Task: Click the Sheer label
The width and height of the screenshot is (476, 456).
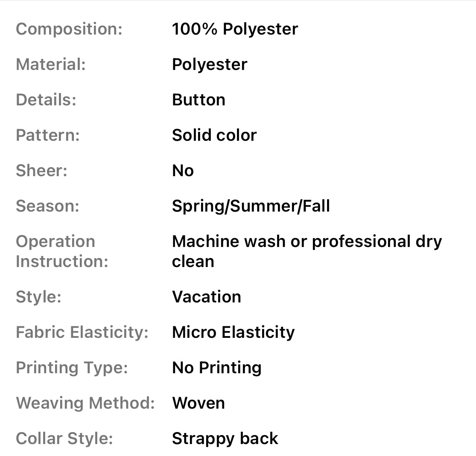Action: pyautogui.click(x=42, y=171)
